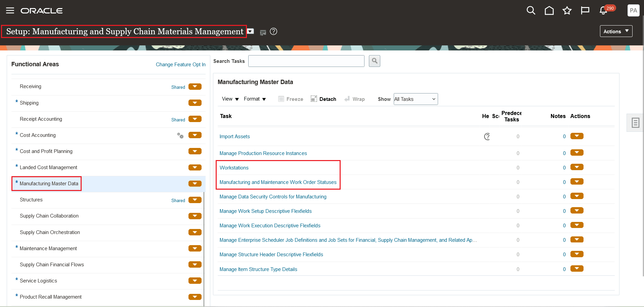Click the Freeze toolbar button
644x307 pixels.
point(291,99)
